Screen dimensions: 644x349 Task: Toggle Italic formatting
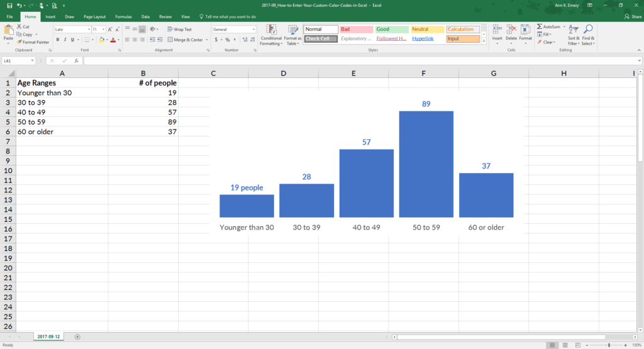(x=65, y=40)
